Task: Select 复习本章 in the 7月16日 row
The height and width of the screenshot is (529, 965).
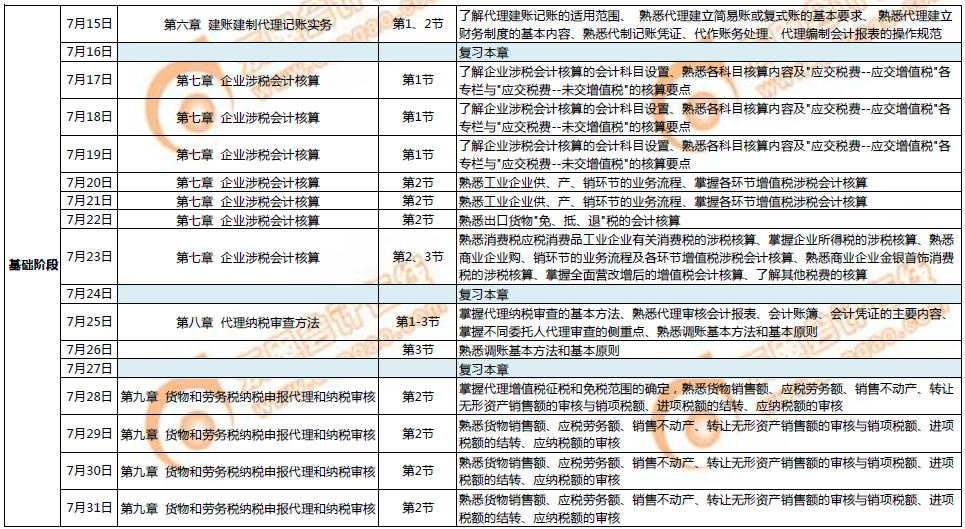Action: (x=483, y=51)
